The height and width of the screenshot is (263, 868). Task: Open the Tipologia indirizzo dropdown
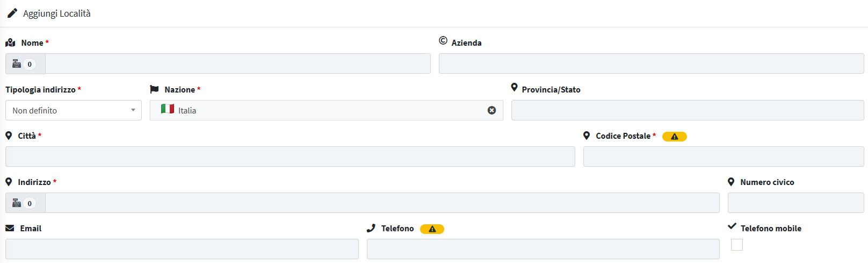74,110
